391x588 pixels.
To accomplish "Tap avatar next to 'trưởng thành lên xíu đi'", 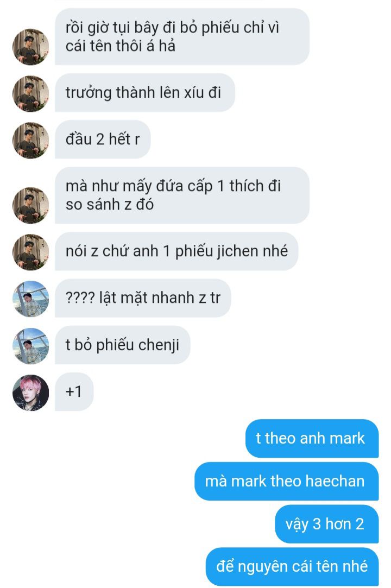I will 31,93.
